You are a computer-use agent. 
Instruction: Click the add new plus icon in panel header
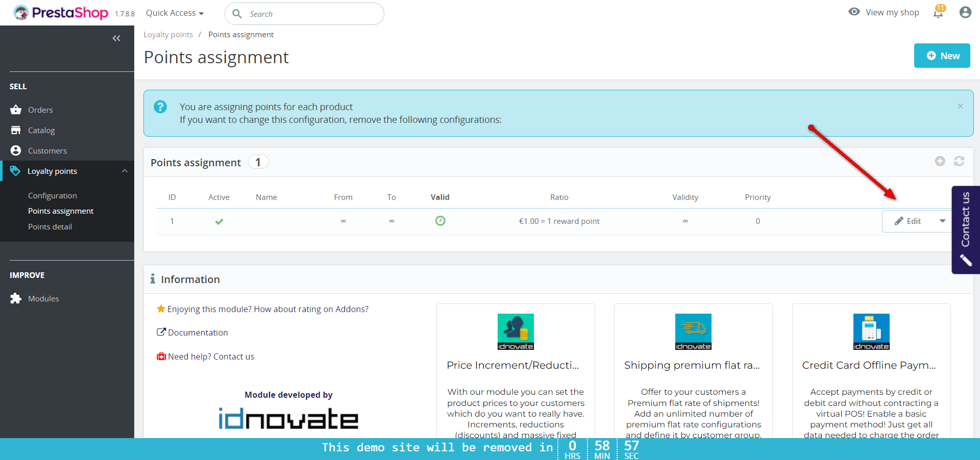point(940,161)
